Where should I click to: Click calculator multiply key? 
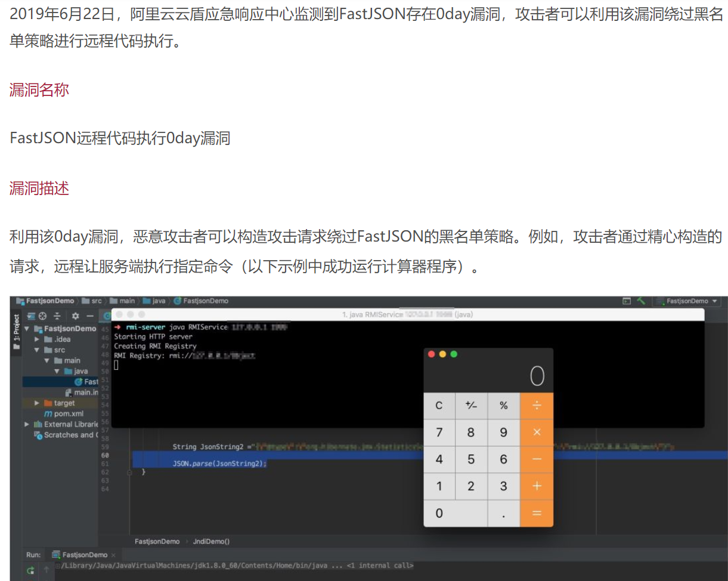pyautogui.click(x=537, y=432)
